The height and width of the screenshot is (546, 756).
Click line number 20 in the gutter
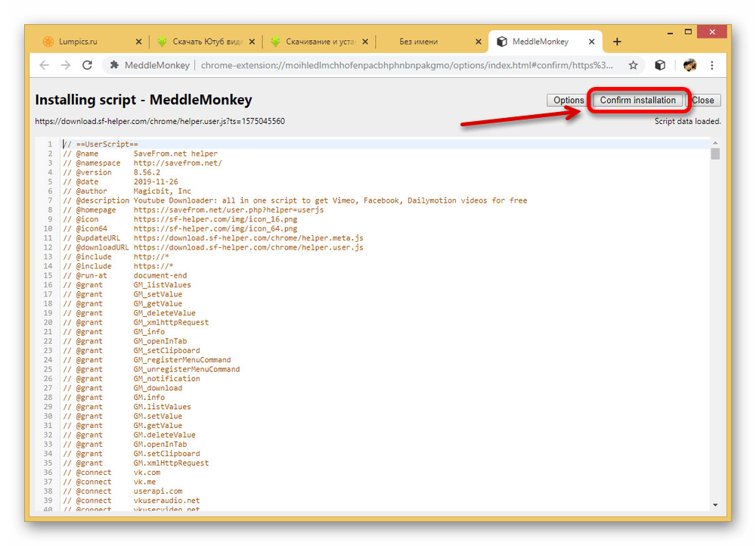(x=48, y=323)
